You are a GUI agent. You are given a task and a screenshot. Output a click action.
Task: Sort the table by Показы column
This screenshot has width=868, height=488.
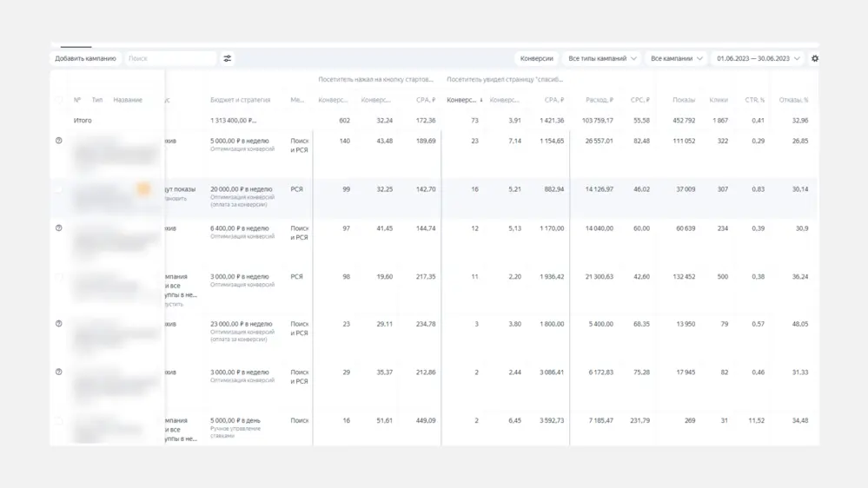[683, 100]
